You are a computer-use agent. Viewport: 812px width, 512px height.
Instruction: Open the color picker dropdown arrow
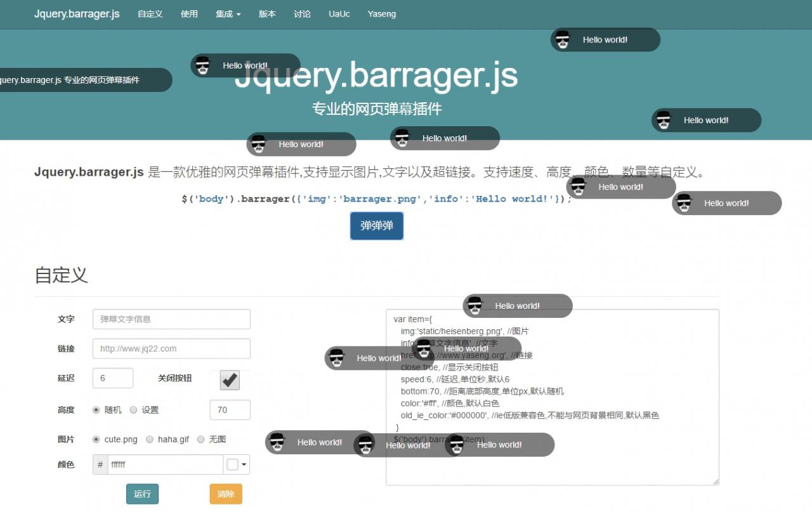(244, 464)
